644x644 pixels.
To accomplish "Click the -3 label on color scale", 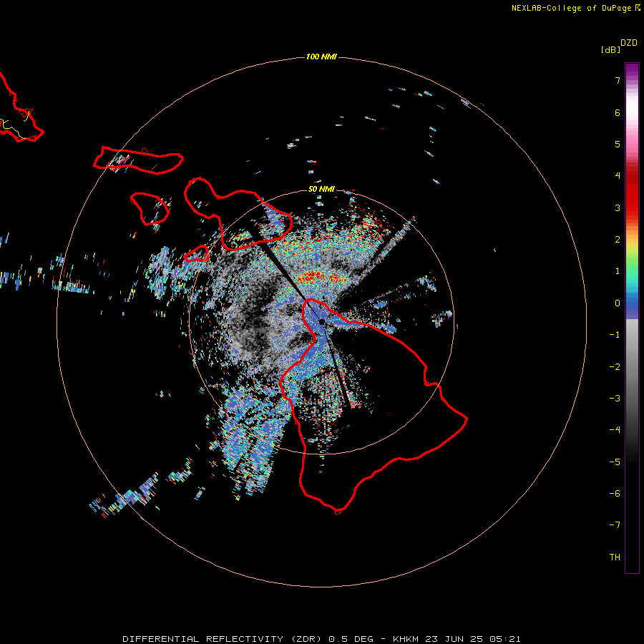I will coord(615,398).
